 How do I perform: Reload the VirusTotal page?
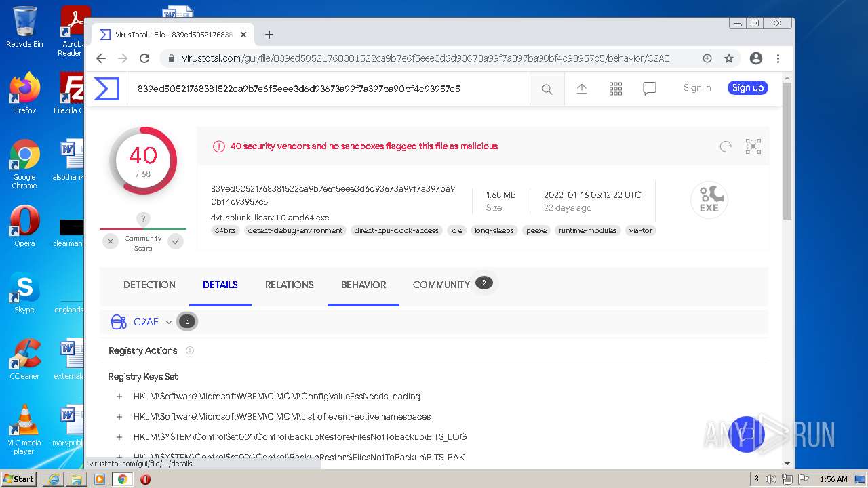(144, 58)
